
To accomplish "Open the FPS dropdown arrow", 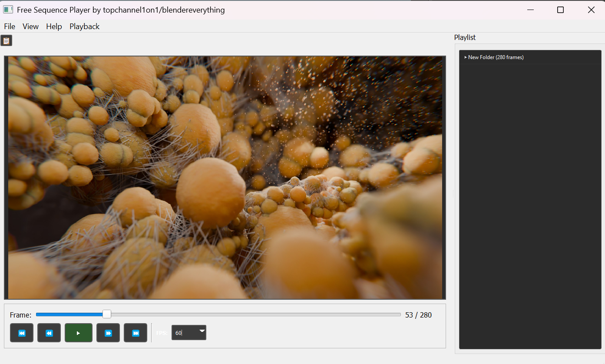I will pos(202,332).
